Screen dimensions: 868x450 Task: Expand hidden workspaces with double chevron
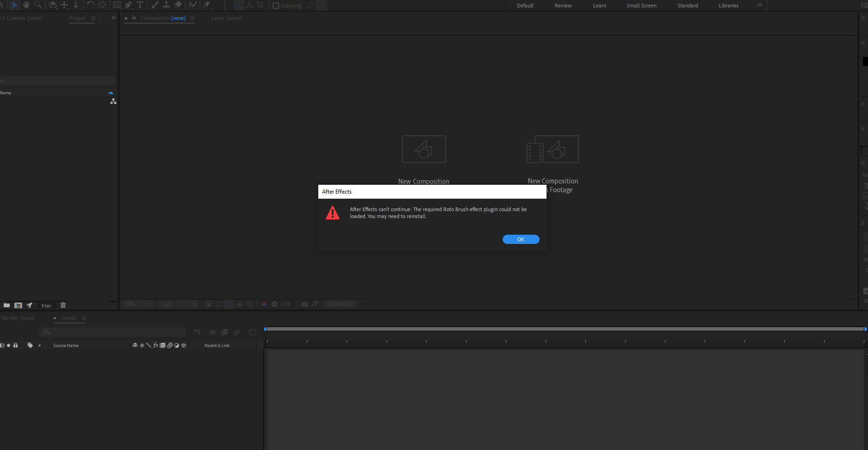coord(760,5)
